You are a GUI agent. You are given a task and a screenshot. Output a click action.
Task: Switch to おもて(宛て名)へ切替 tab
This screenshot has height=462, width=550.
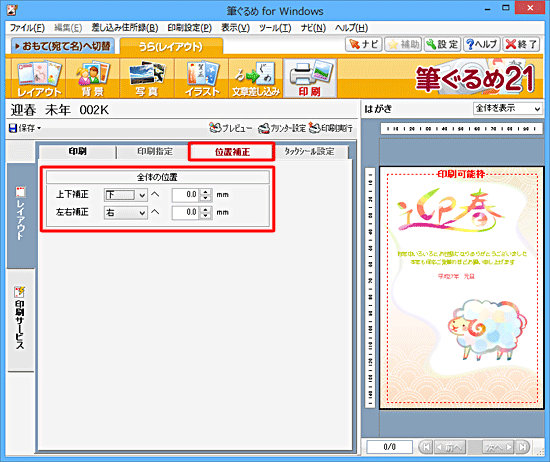click(x=63, y=46)
